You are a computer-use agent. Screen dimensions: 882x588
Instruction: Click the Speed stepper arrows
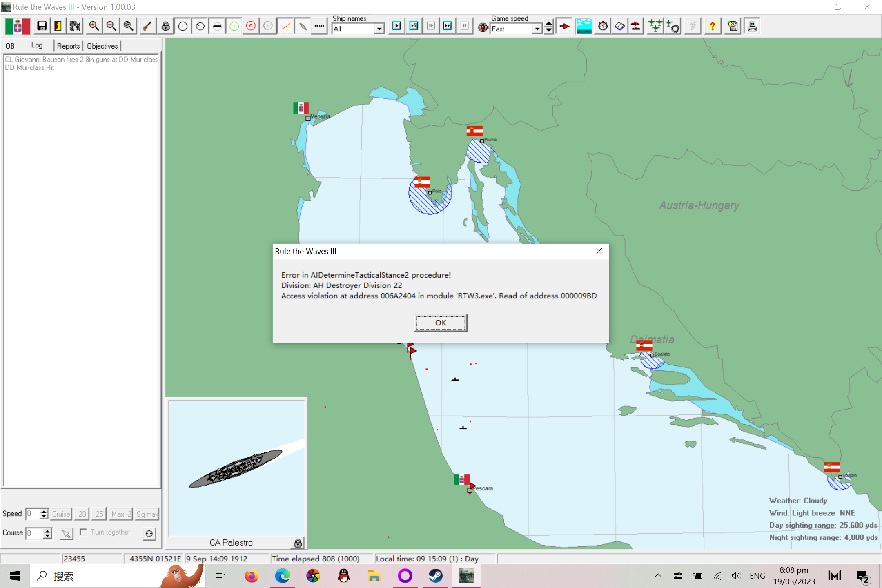pos(44,514)
